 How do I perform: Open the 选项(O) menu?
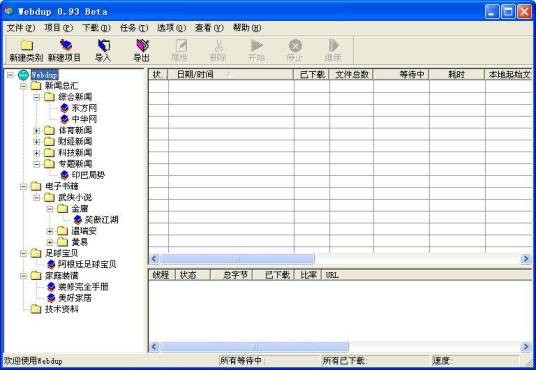pos(172,28)
